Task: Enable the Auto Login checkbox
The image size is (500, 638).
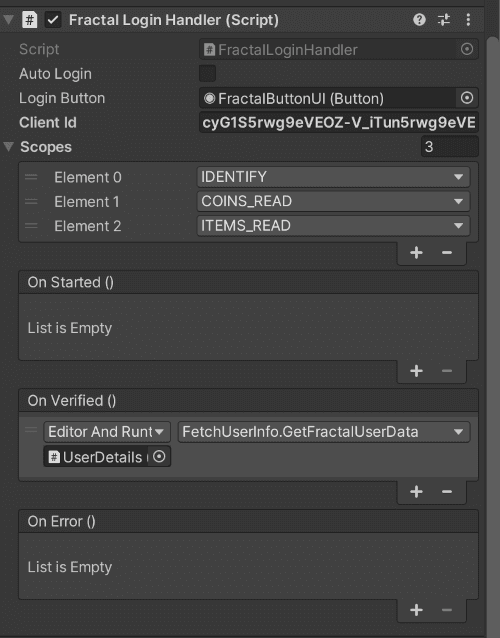Action: tap(207, 74)
